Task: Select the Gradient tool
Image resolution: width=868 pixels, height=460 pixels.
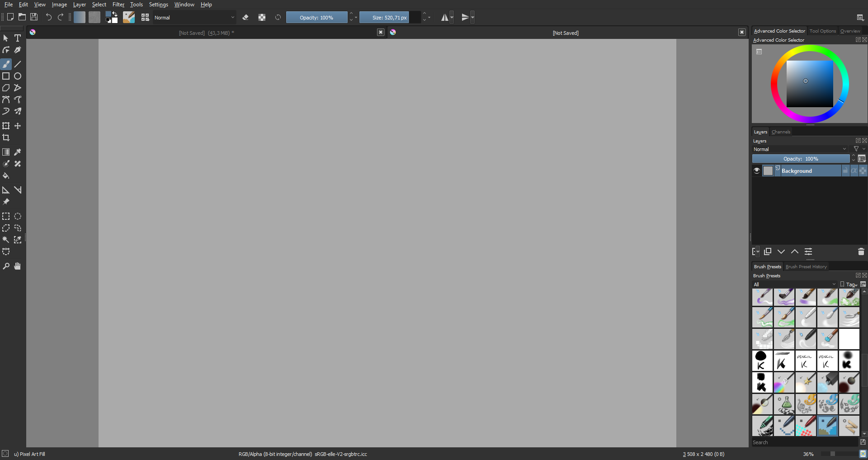Action: (x=6, y=152)
